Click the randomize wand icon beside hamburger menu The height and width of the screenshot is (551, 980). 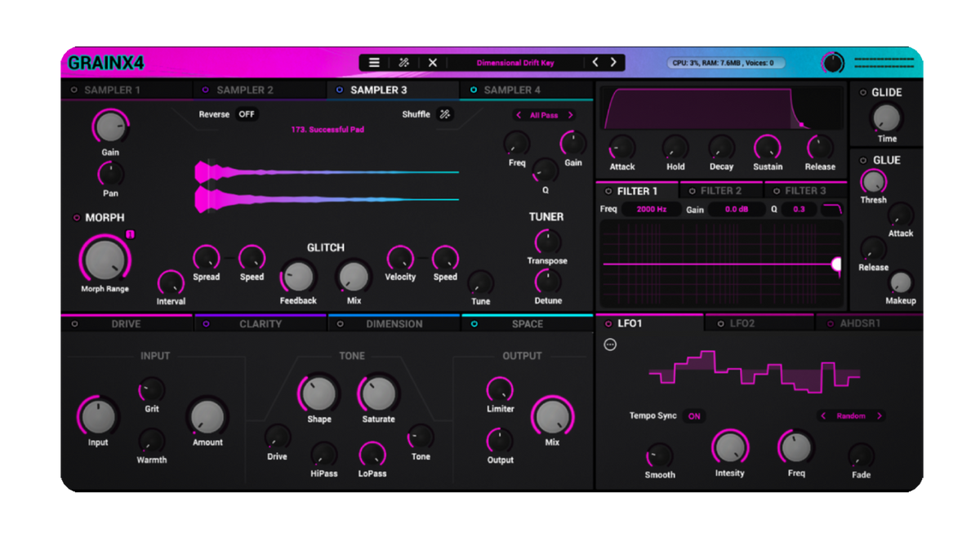(x=403, y=63)
